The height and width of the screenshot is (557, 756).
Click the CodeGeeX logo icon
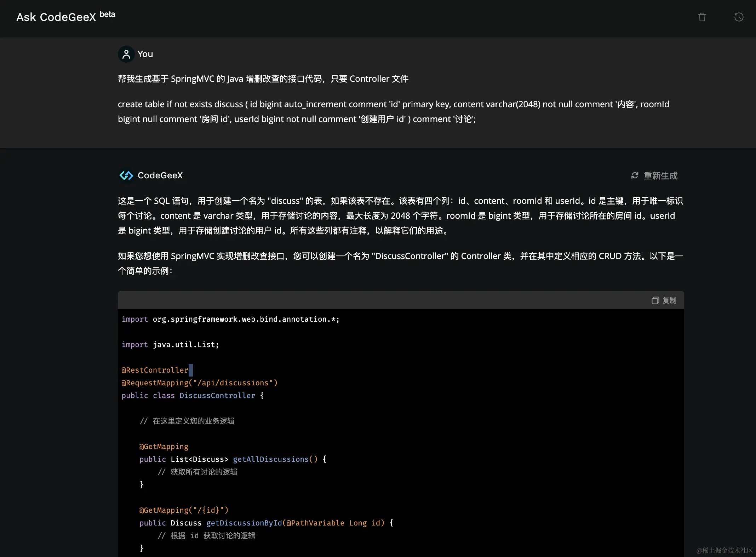click(x=126, y=175)
